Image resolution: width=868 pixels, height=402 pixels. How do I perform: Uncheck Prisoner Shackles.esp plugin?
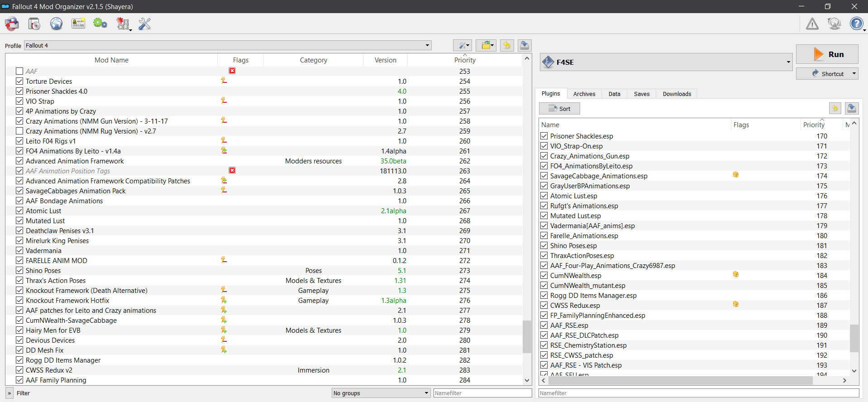[544, 136]
